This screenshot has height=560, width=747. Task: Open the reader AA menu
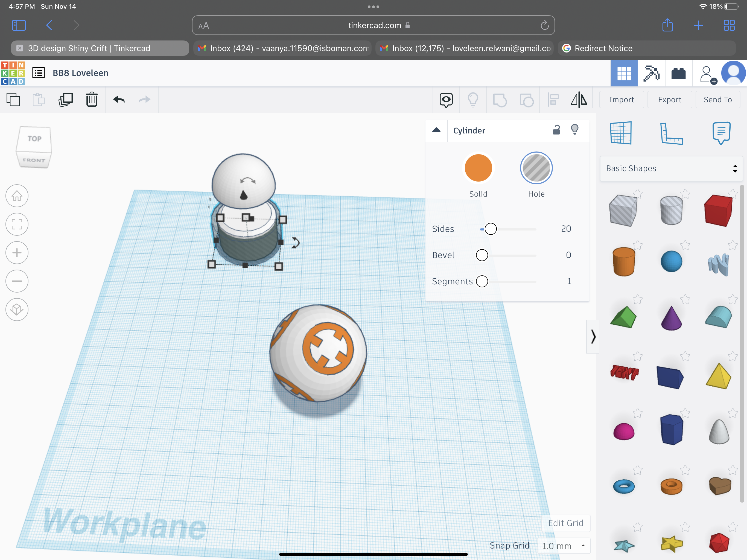204,26
